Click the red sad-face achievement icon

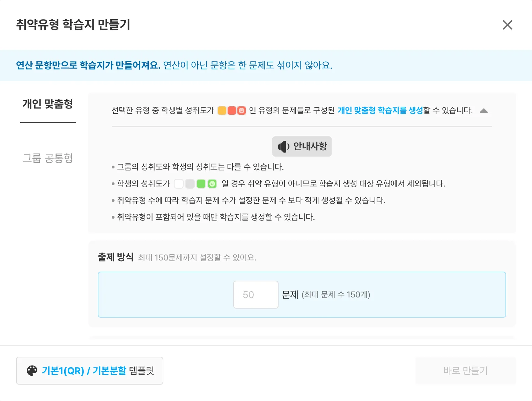click(242, 111)
